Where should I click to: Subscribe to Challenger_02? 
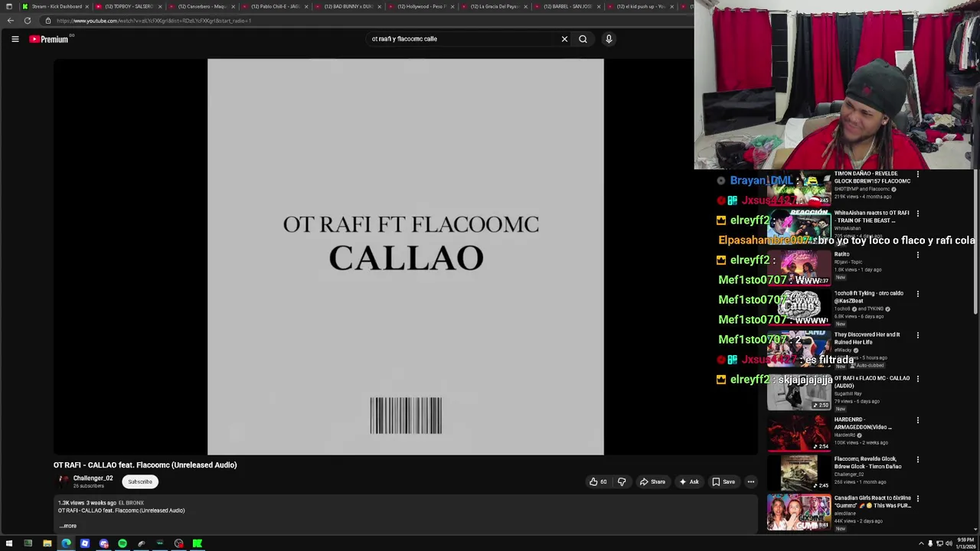pos(140,481)
